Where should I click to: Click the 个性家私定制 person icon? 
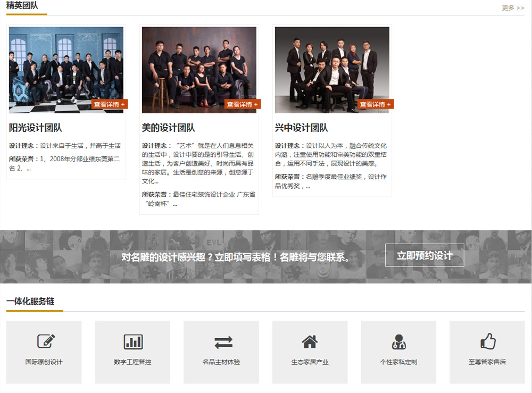pos(398,341)
